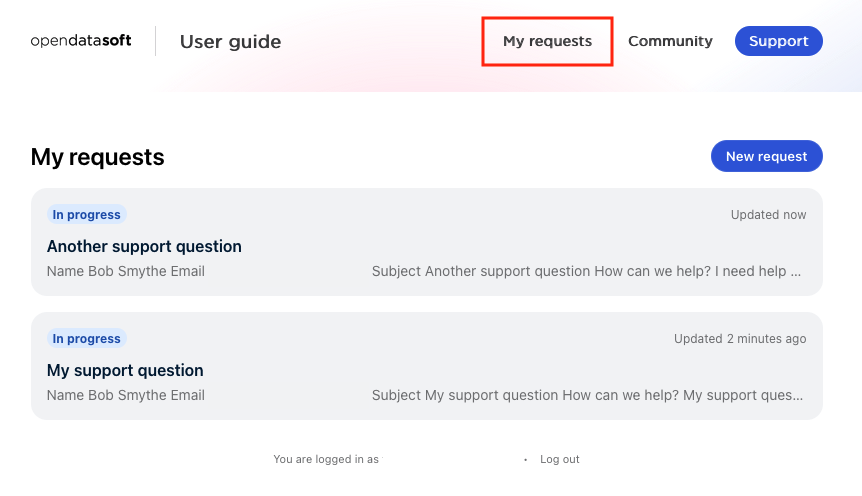Click the dot separator before Log out
This screenshot has height=496, width=862.
coord(525,460)
